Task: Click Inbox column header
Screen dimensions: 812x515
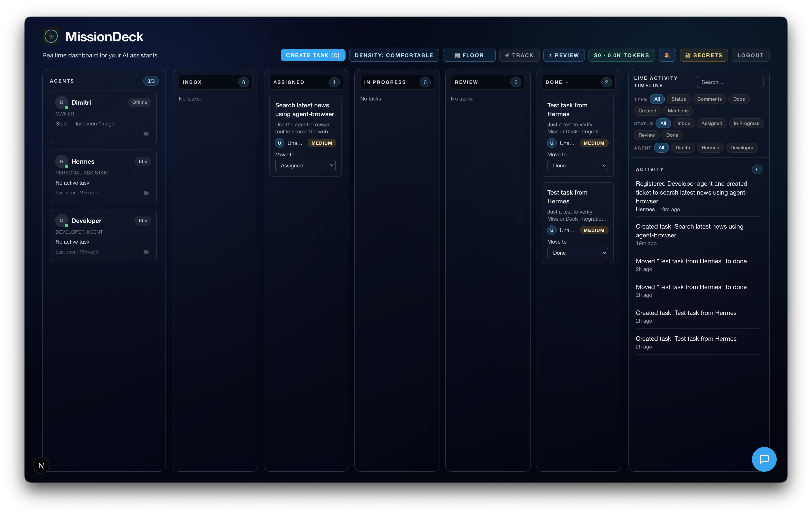Action: coord(216,82)
